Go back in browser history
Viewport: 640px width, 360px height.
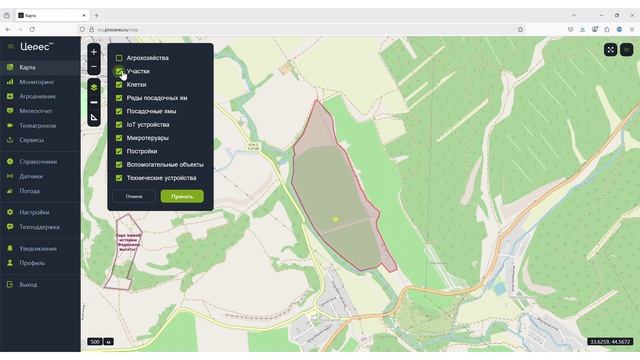(x=8, y=29)
